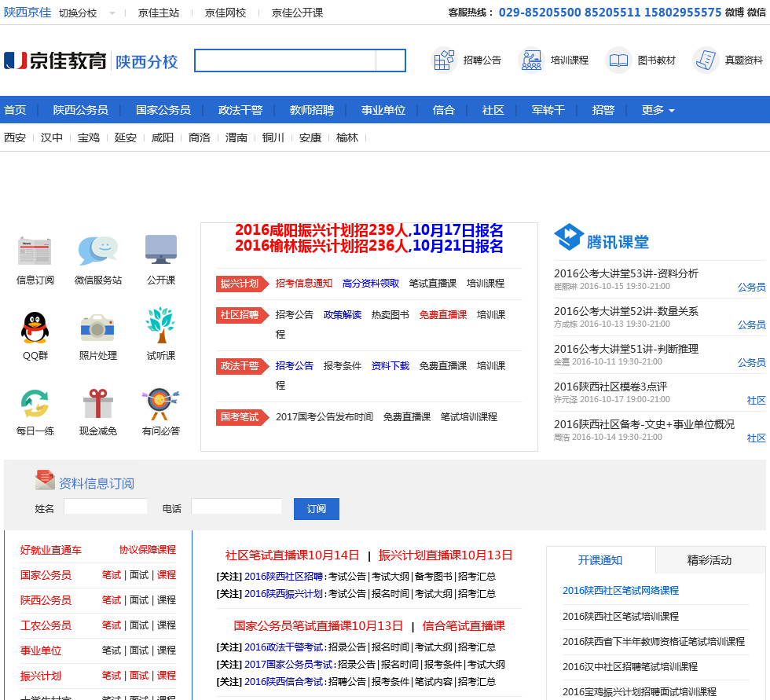Click the blue 订阅 button
Image resolution: width=770 pixels, height=700 pixels.
316,509
